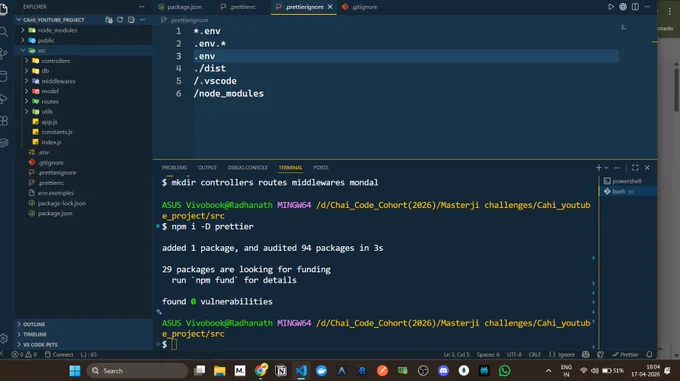Select the bash terminal instance

click(628, 191)
